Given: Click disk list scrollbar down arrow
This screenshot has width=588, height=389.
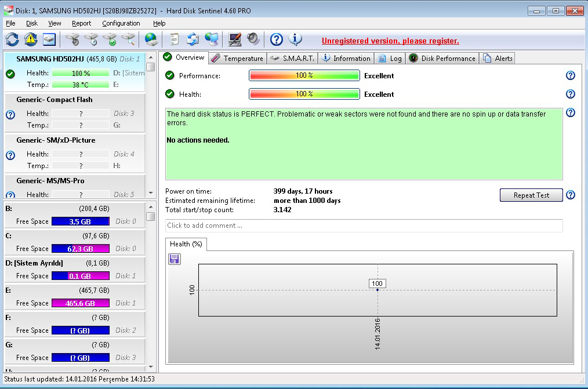Looking at the screenshot, I should point(151,193).
